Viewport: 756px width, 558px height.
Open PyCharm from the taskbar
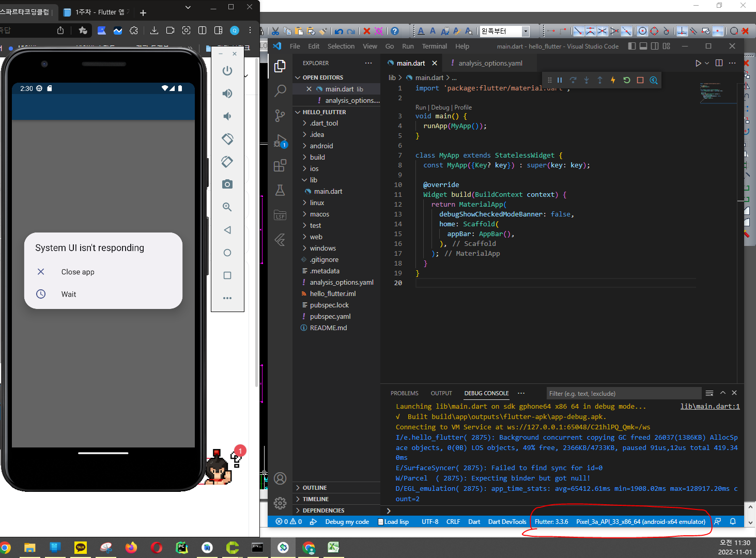pyautogui.click(x=182, y=548)
